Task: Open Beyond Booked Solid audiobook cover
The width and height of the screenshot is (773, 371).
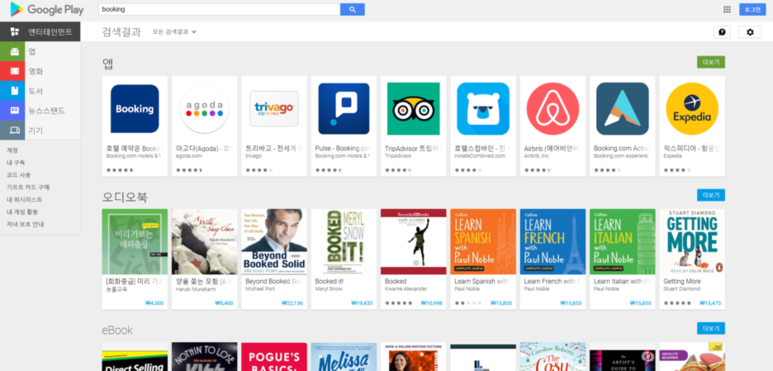Action: click(274, 241)
